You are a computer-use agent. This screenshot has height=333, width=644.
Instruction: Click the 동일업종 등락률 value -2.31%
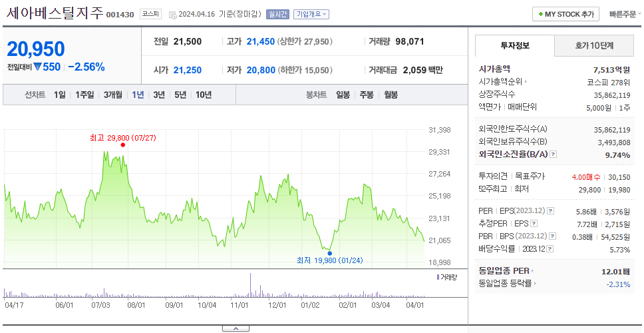[x=618, y=284]
